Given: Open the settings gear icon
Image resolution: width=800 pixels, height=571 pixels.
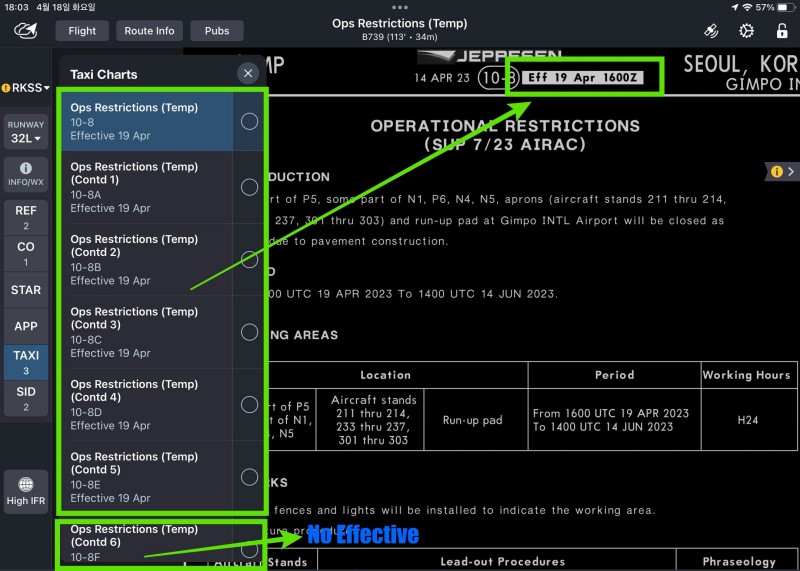Looking at the screenshot, I should click(746, 31).
